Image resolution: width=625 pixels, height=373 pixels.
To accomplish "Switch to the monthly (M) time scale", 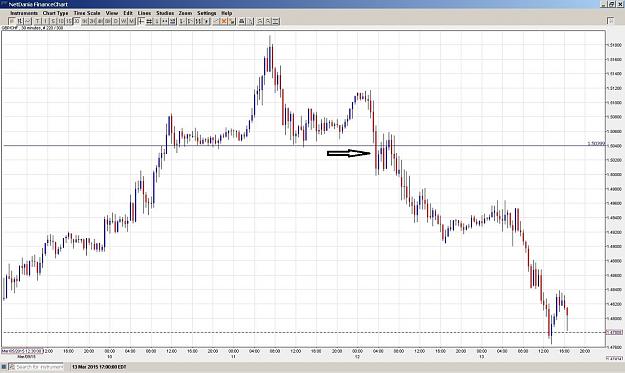I will pos(132,21).
